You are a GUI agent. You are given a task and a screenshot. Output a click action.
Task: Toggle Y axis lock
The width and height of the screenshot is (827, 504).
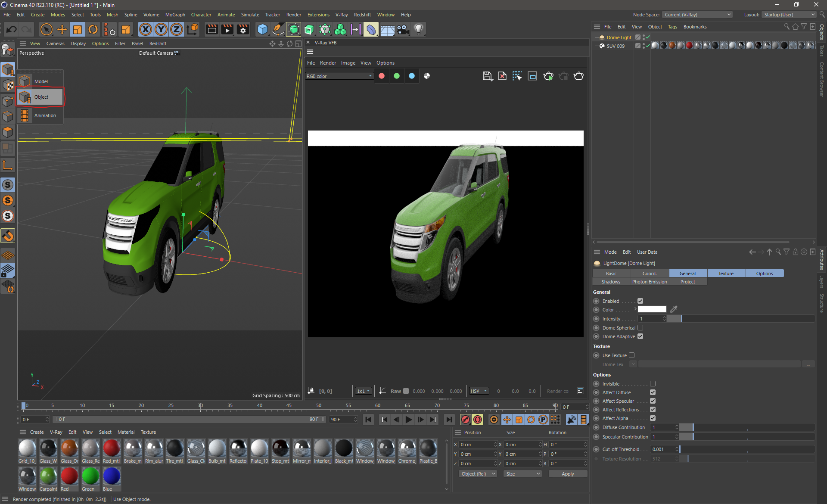(x=161, y=29)
